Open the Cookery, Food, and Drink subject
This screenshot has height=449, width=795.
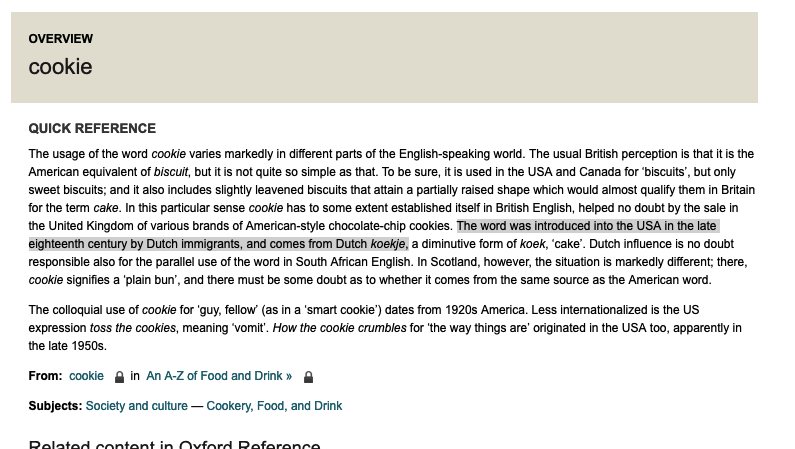[274, 406]
